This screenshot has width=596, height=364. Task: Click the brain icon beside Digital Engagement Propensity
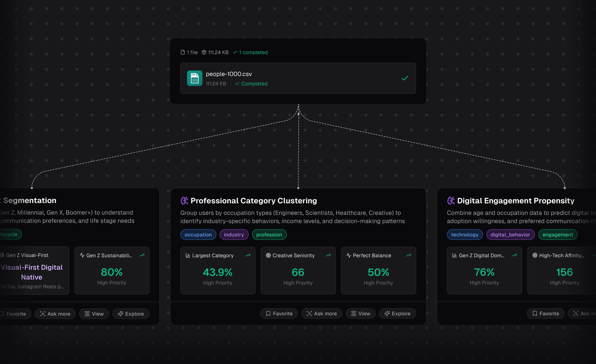451,201
